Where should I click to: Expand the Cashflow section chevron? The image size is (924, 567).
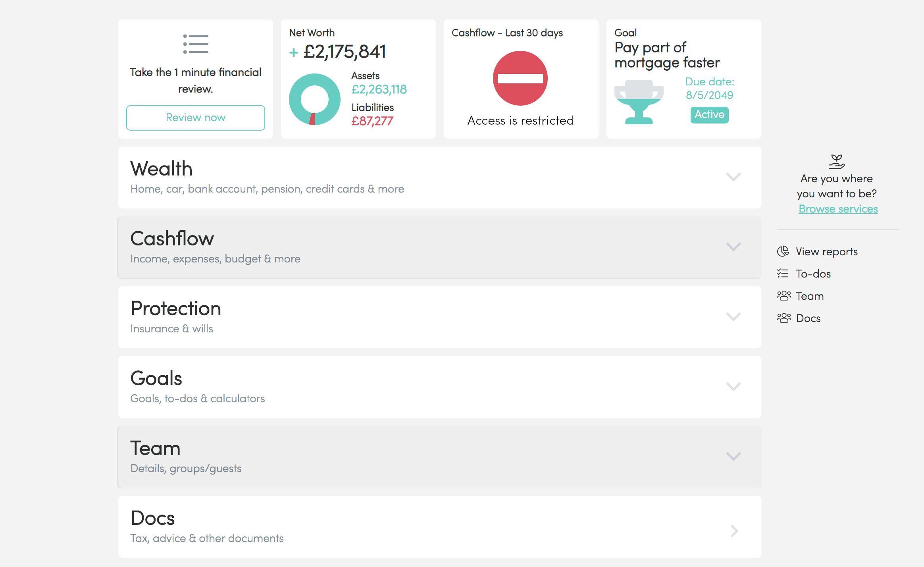[733, 247]
